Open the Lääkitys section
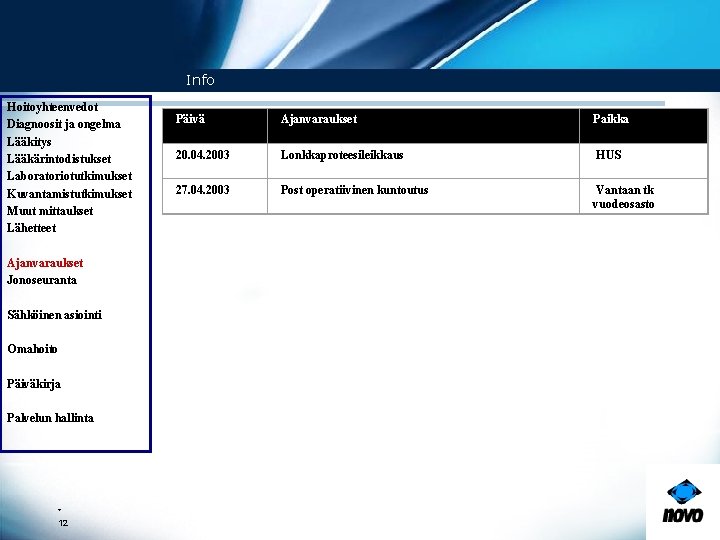Viewport: 720px width, 540px height. coord(29,142)
